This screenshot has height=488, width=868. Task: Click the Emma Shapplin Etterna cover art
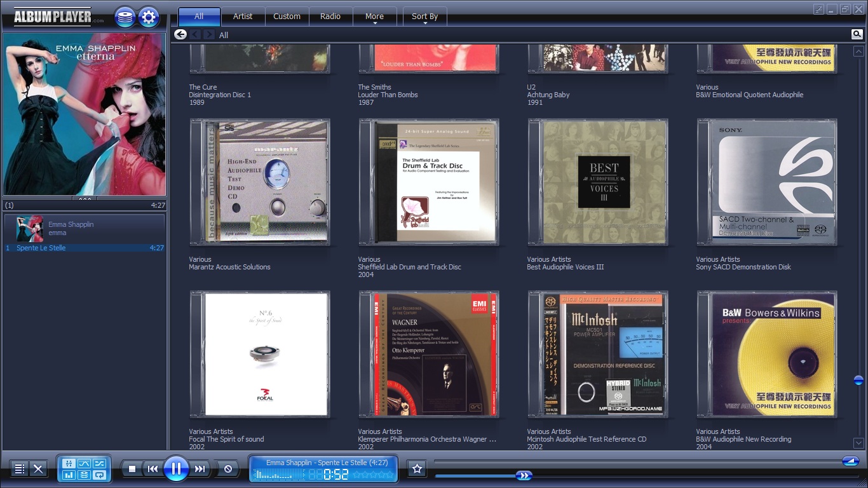[x=85, y=114]
